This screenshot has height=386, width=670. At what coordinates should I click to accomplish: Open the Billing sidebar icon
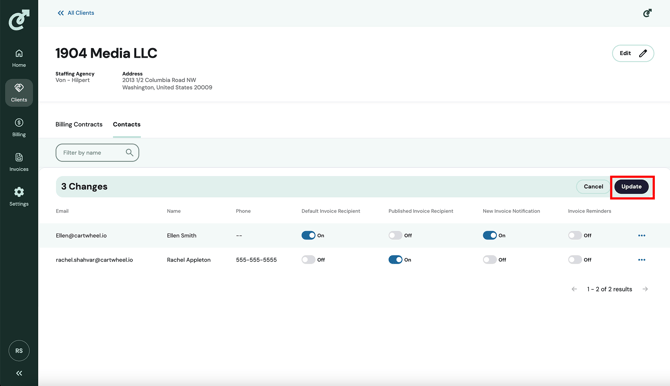click(19, 127)
